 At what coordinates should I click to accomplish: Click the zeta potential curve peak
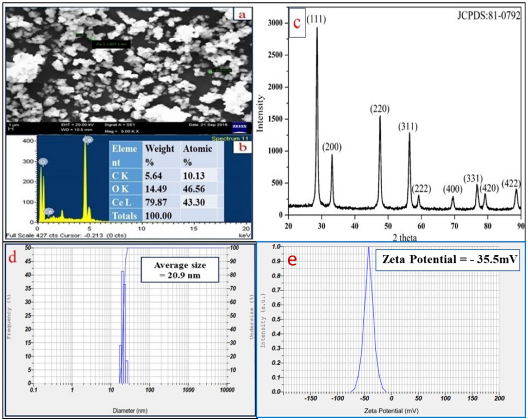368,248
